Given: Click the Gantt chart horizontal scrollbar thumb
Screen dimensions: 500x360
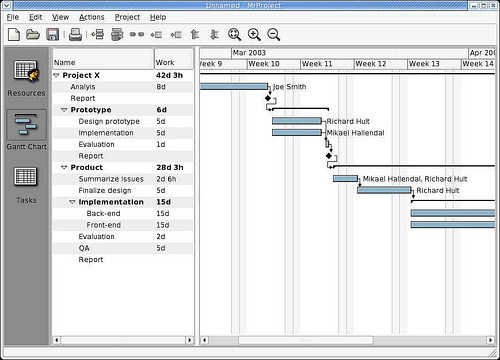Looking at the screenshot, I should click(306, 340).
